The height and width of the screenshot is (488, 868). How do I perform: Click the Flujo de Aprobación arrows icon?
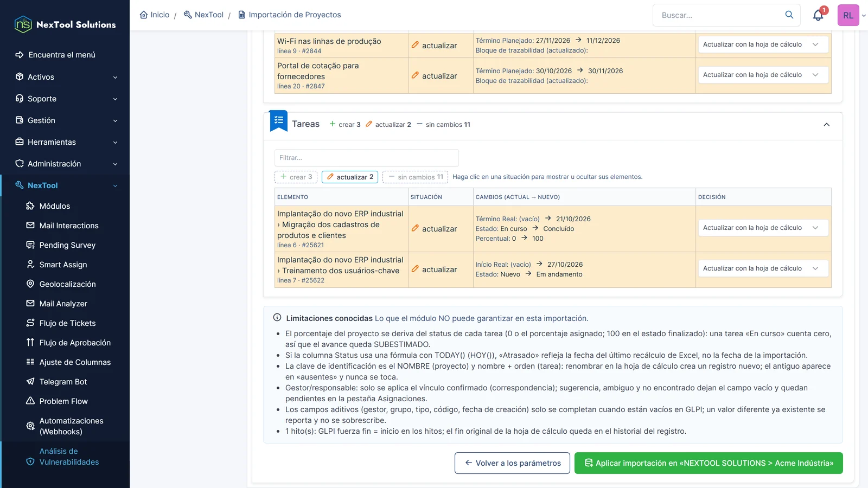pos(30,343)
